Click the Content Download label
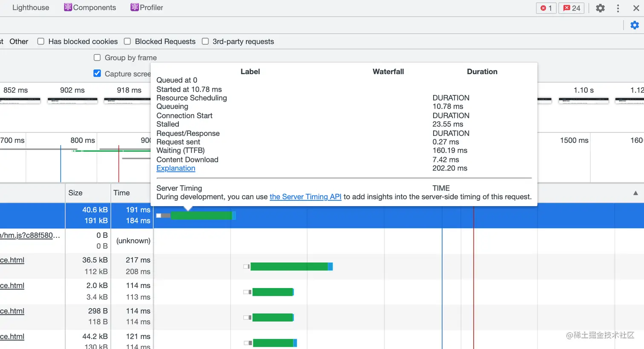Image resolution: width=644 pixels, height=349 pixels. pyautogui.click(x=187, y=160)
